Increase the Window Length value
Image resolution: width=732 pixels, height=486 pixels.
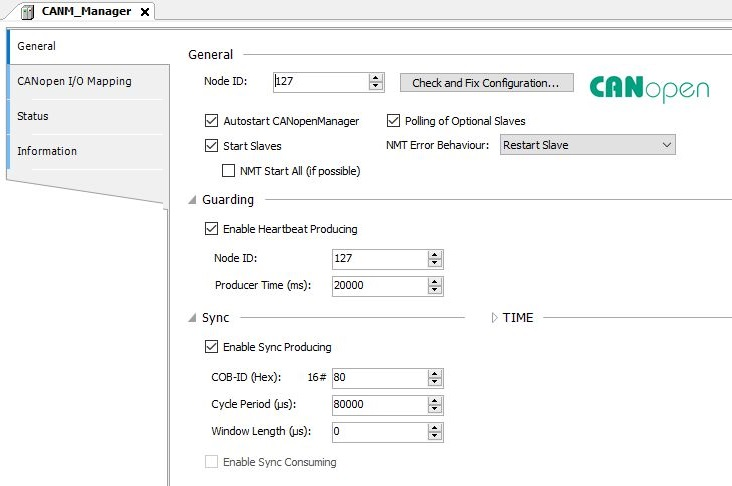(435, 428)
